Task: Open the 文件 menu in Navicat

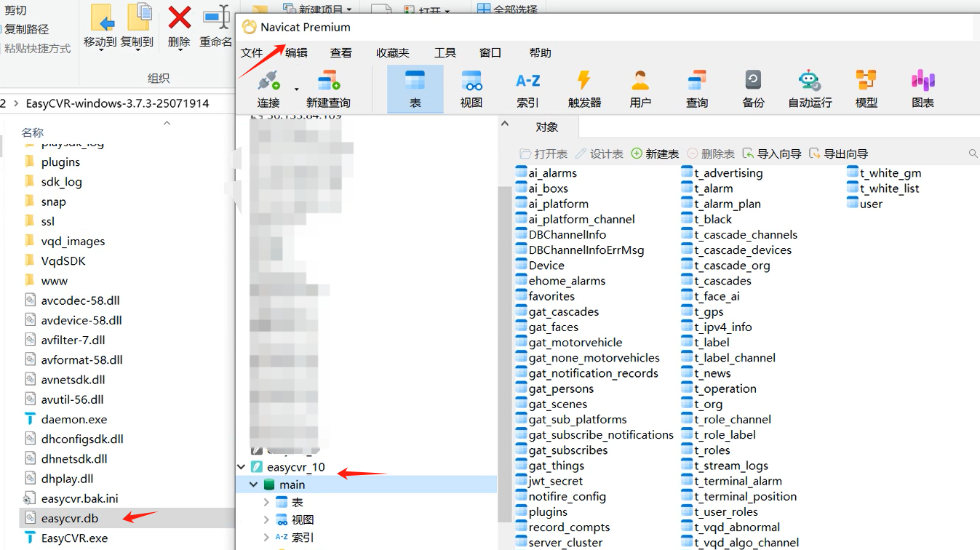Action: pyautogui.click(x=252, y=52)
